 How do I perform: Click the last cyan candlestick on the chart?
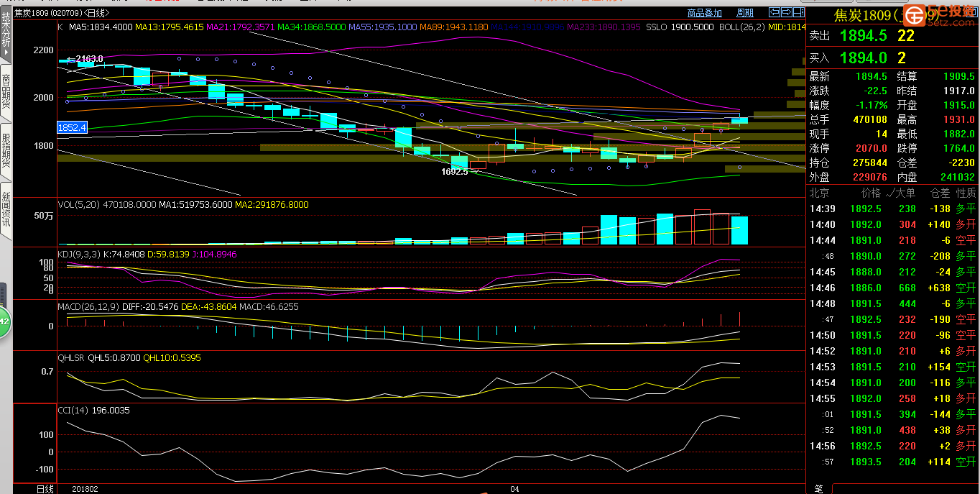point(739,120)
